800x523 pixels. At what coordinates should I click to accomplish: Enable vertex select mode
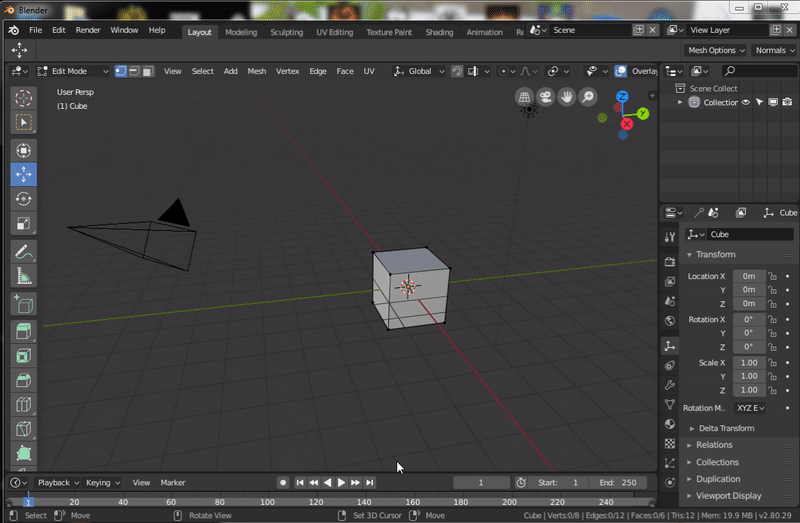pyautogui.click(x=120, y=71)
